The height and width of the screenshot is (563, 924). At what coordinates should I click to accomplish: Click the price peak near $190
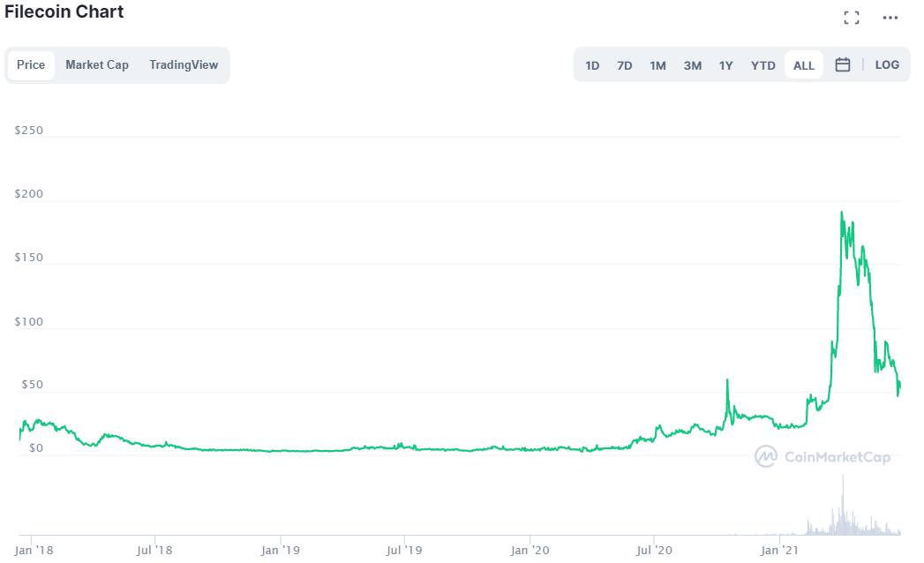pyautogui.click(x=841, y=213)
